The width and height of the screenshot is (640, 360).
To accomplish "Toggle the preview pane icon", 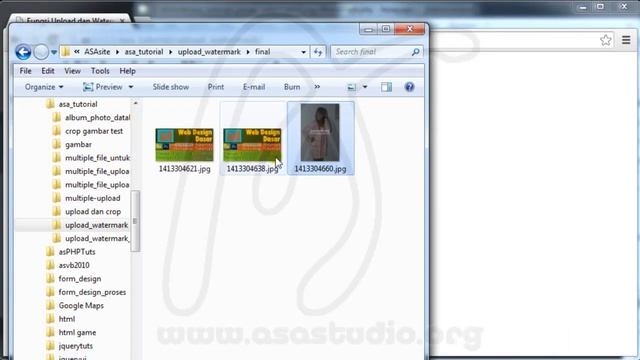I will coord(386,87).
